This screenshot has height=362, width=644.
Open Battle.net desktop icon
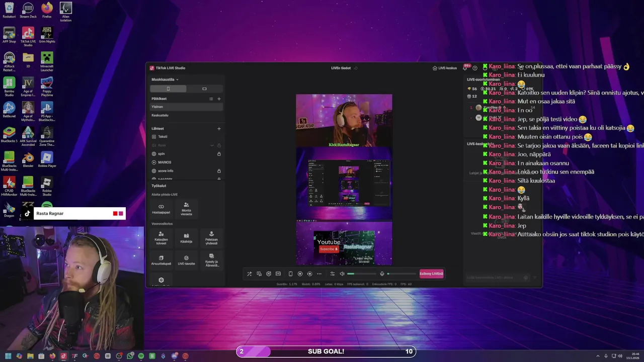(9, 110)
